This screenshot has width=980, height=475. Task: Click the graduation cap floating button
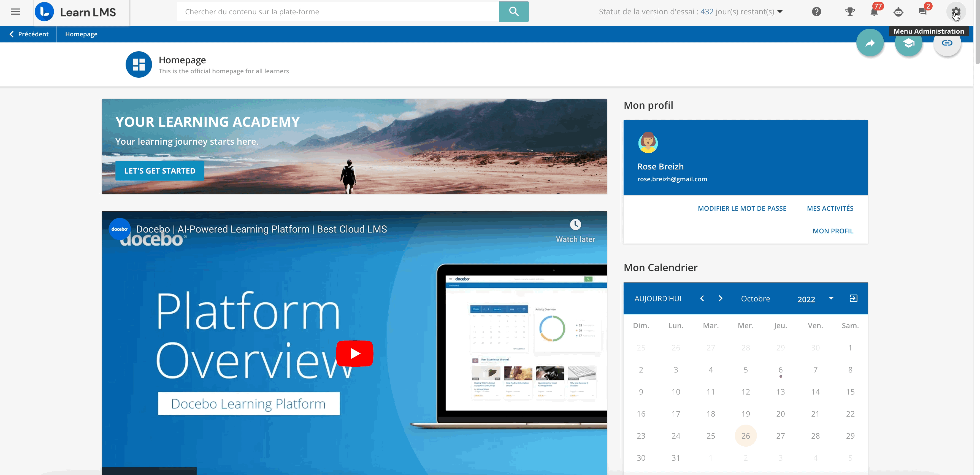(908, 43)
